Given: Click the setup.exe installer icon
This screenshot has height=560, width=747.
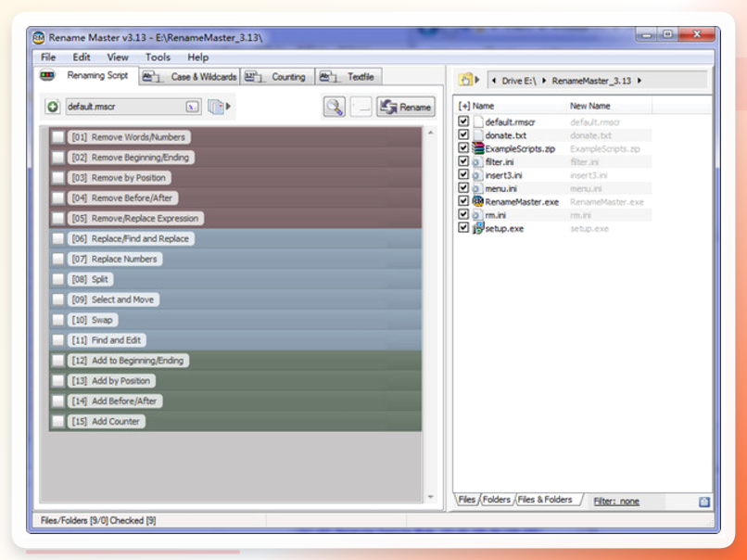Looking at the screenshot, I should 478,228.
